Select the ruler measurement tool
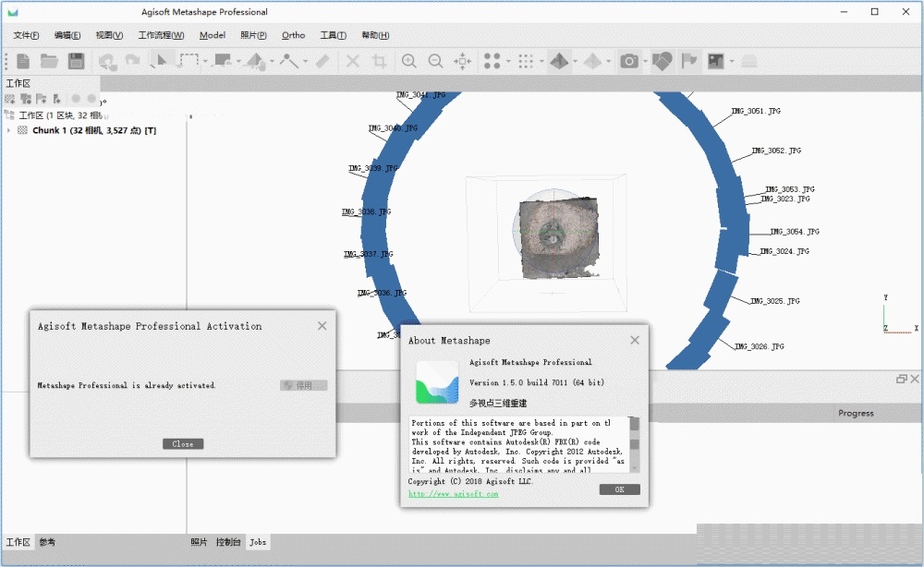The width and height of the screenshot is (924, 567). coord(322,61)
